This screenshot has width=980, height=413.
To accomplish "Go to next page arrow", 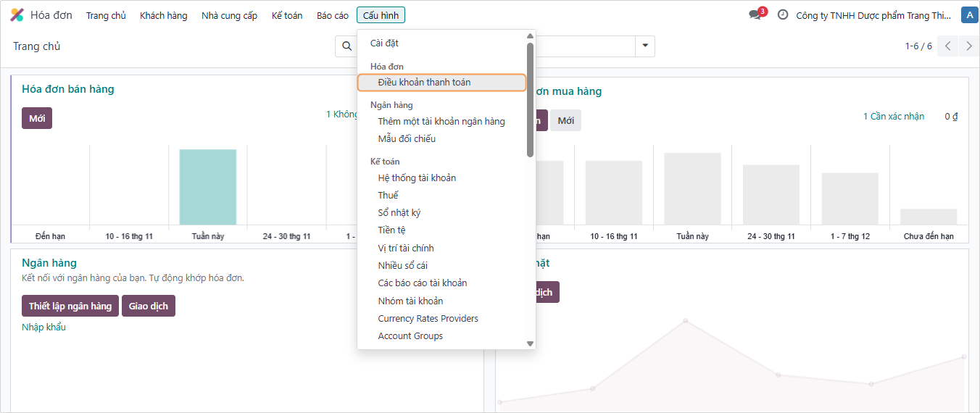I will pos(968,46).
